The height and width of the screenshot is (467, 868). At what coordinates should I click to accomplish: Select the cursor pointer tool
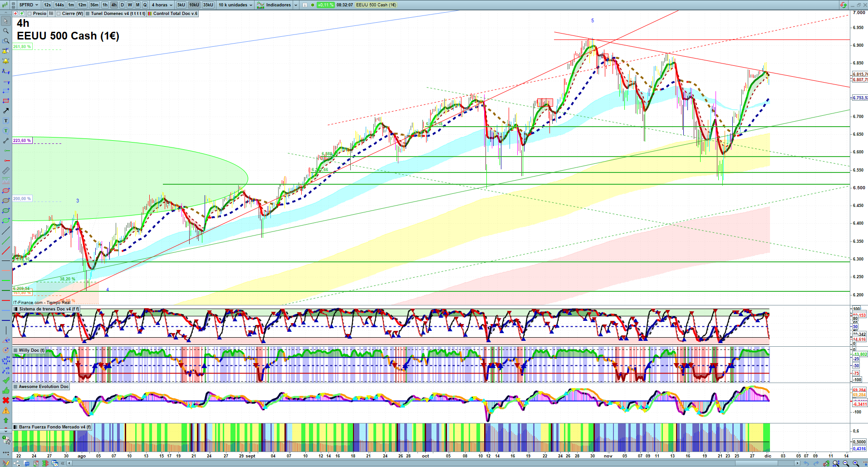[6, 21]
